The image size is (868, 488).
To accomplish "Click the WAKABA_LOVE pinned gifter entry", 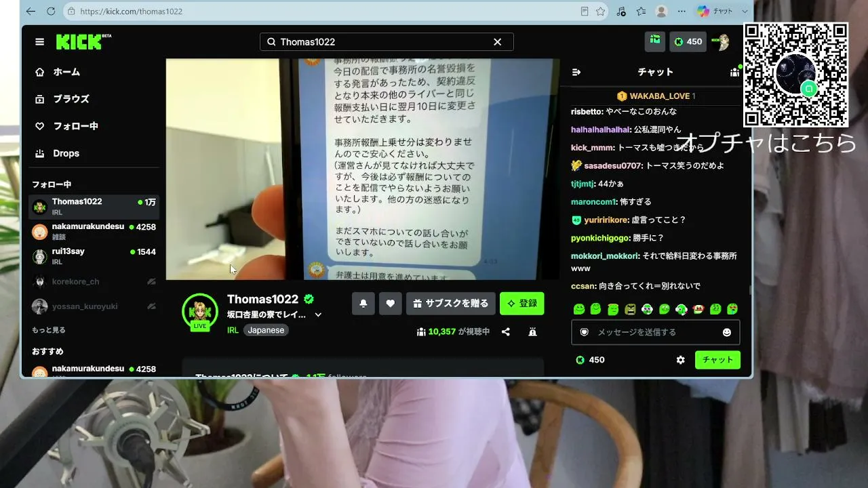I will point(656,96).
